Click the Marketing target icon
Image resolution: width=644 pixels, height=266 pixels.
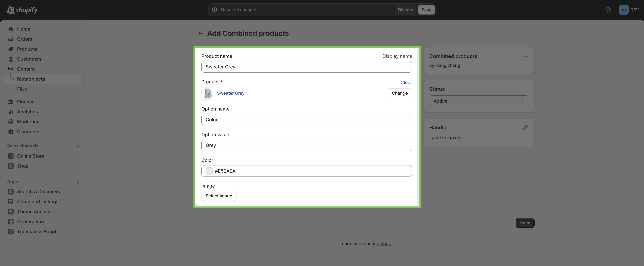pyautogui.click(x=11, y=122)
